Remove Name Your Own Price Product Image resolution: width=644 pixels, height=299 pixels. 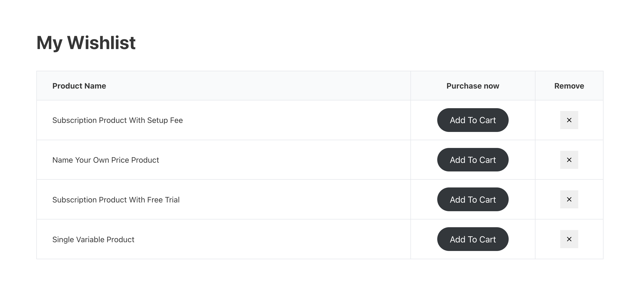[x=569, y=160]
